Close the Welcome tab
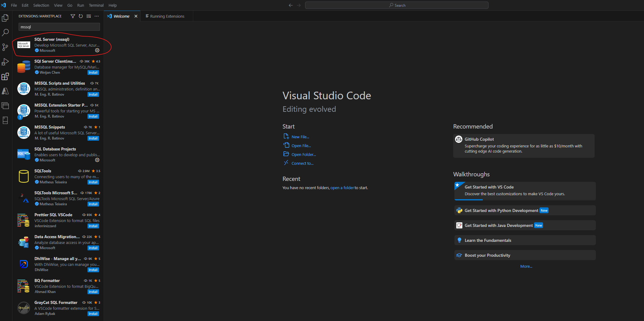644x321 pixels. pyautogui.click(x=136, y=16)
